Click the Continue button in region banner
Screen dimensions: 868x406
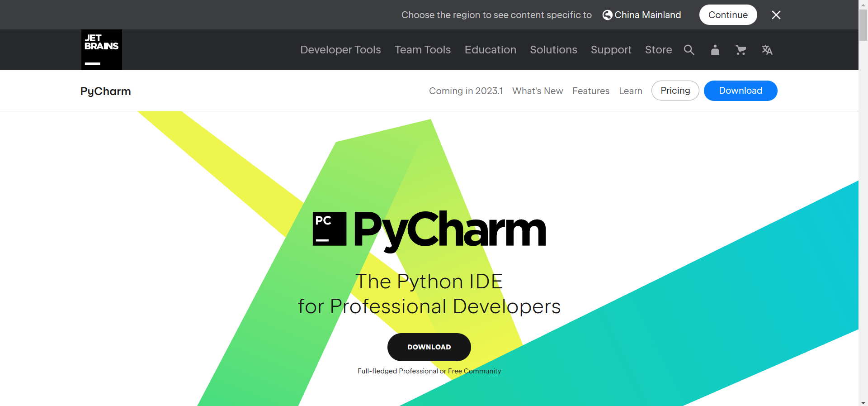728,15
